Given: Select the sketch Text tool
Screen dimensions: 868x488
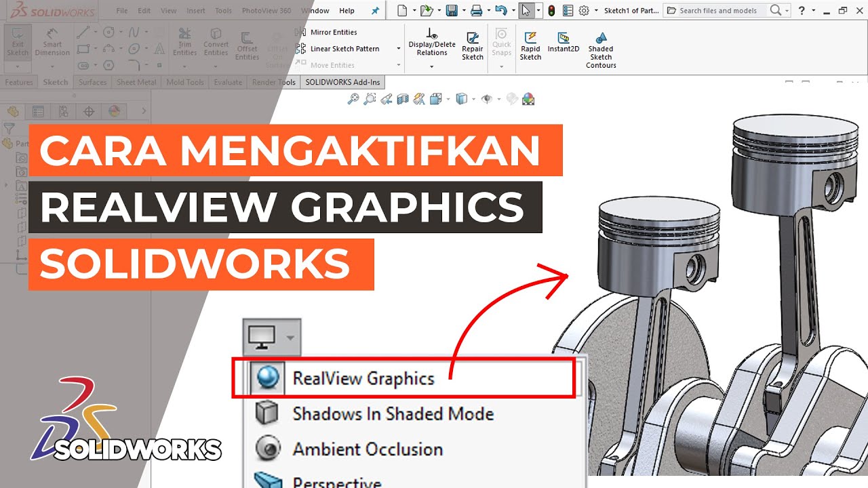Looking at the screenshot, I should [x=159, y=49].
